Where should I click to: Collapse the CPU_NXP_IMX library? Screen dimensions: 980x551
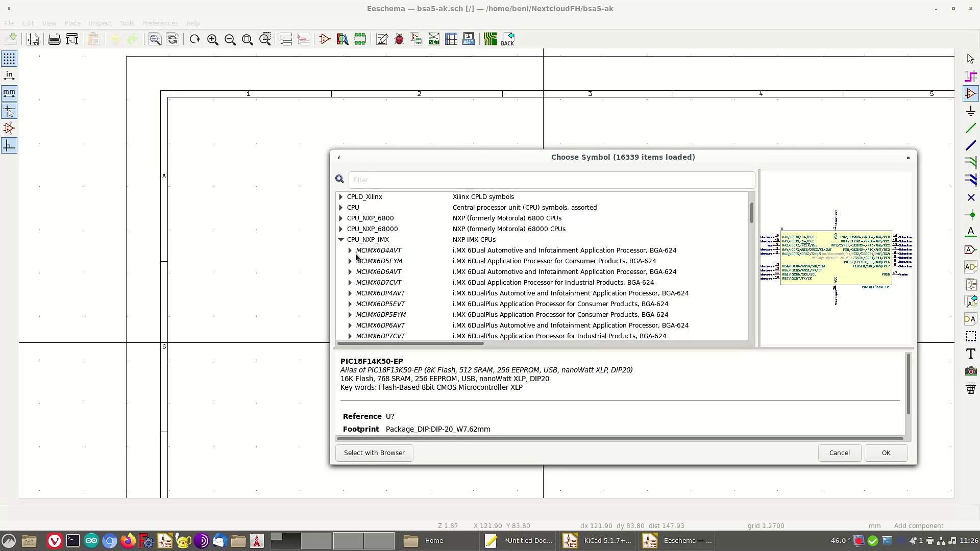pyautogui.click(x=341, y=239)
